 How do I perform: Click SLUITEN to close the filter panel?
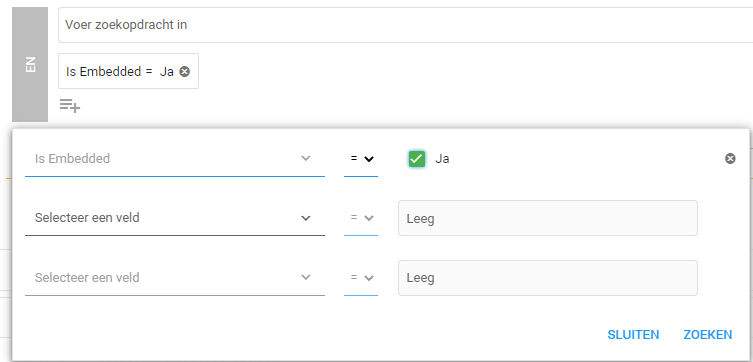(x=633, y=335)
